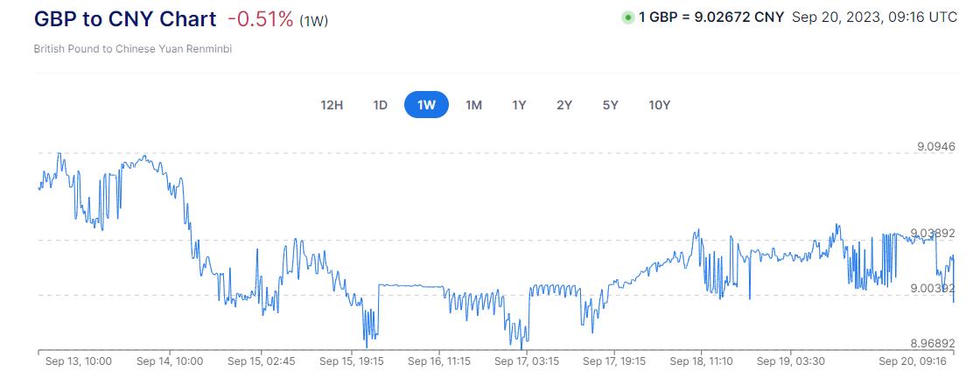Select the active 1W range tab
Screen dimensions: 980x385
pyautogui.click(x=426, y=105)
